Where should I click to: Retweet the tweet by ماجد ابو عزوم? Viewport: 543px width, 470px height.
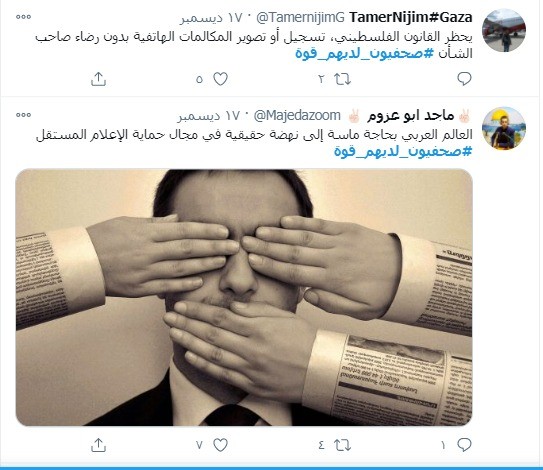tap(342, 445)
